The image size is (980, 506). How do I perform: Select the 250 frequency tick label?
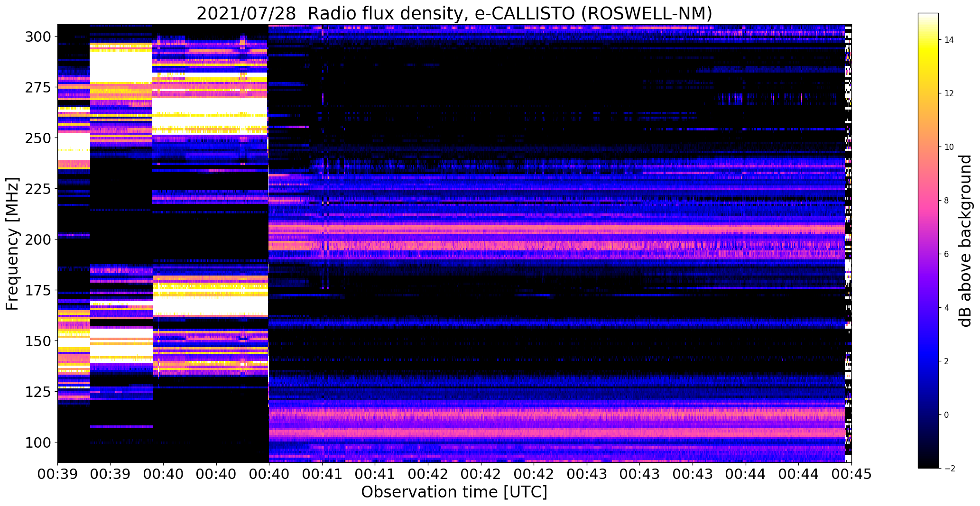39,138
